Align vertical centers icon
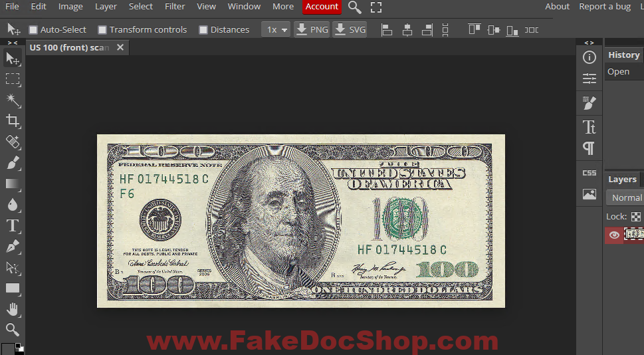Screen dimensions: 644x355 (x=493, y=29)
